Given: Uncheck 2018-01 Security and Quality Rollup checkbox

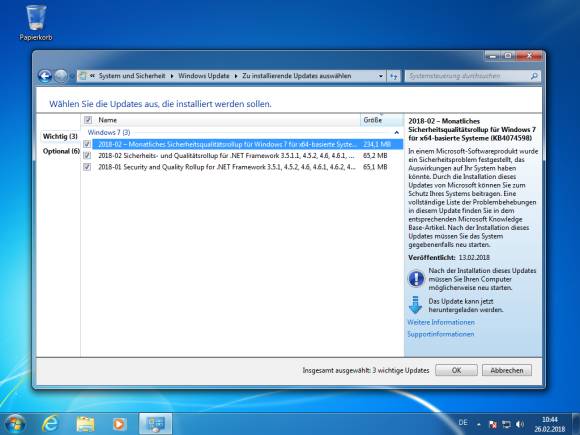Looking at the screenshot, I should click(87, 167).
